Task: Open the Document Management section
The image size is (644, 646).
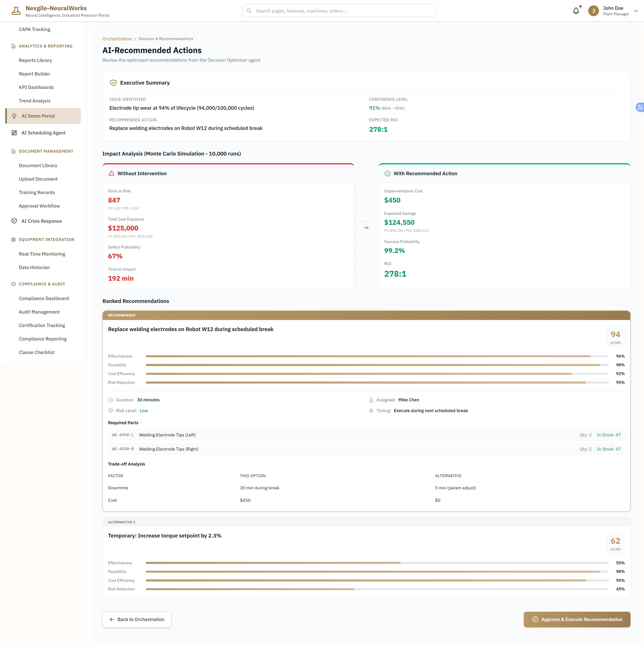Action: tap(46, 151)
